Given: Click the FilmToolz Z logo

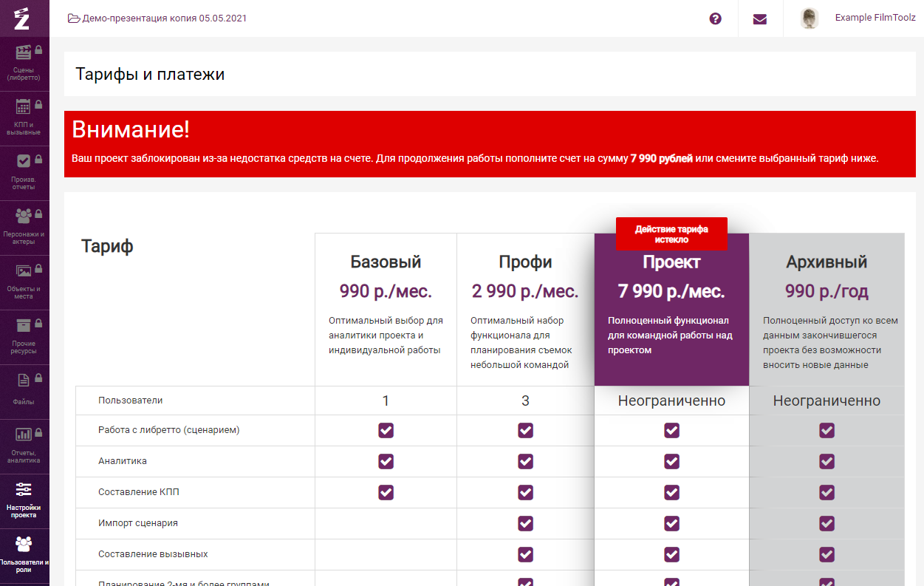Looking at the screenshot, I should (22, 18).
